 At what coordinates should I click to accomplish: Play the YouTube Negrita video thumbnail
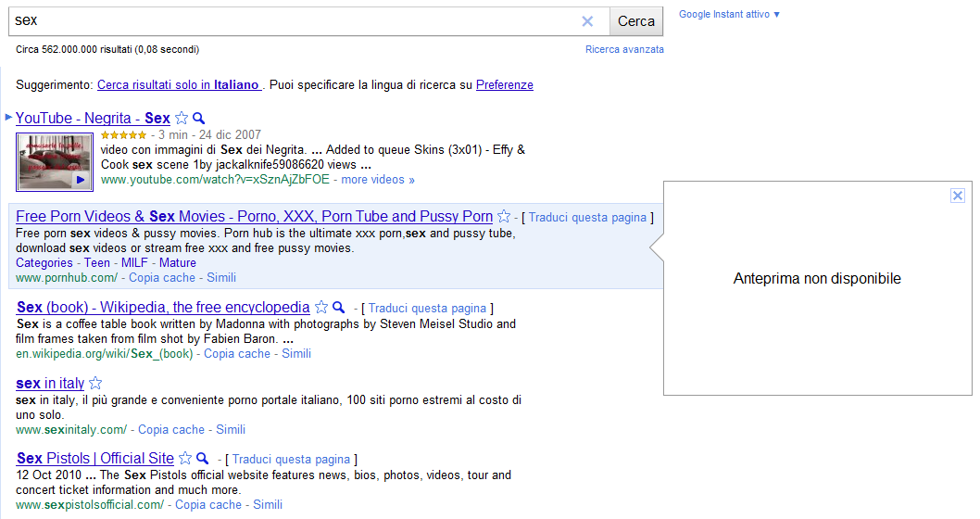(x=55, y=162)
